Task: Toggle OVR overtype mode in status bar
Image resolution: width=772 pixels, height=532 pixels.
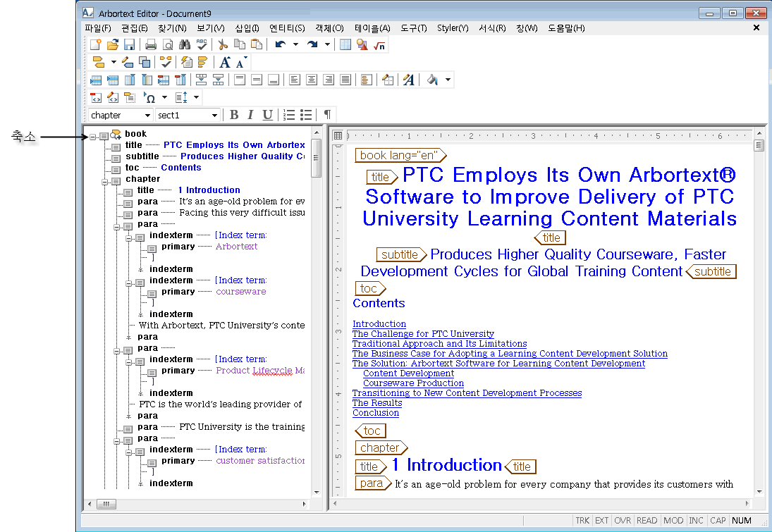Action: click(x=623, y=520)
